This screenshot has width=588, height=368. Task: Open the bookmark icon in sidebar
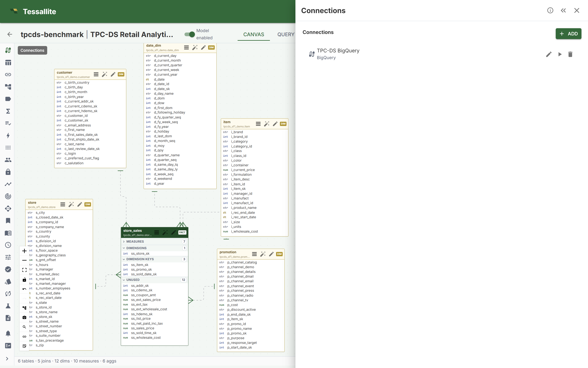(8, 221)
